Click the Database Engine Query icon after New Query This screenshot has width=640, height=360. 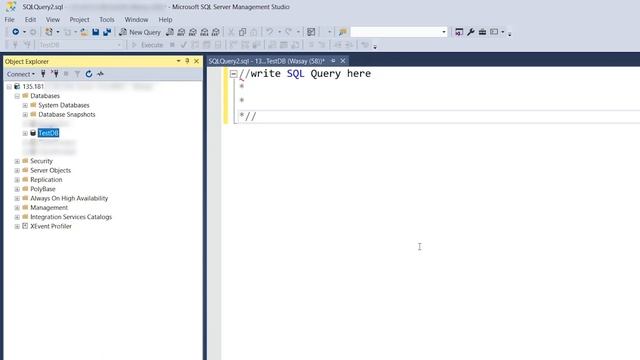(170, 32)
